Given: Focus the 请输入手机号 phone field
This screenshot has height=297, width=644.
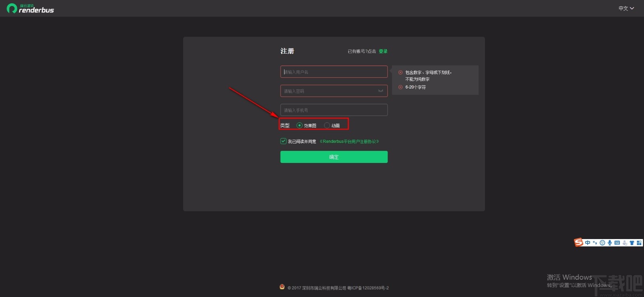Looking at the screenshot, I should (334, 110).
